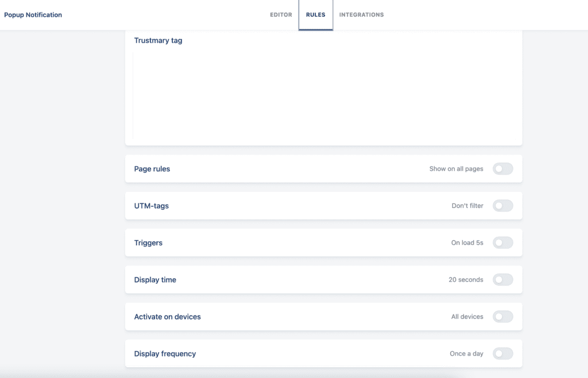This screenshot has width=588, height=378.
Task: Click the 'Show on all pages' text
Action: tap(456, 169)
